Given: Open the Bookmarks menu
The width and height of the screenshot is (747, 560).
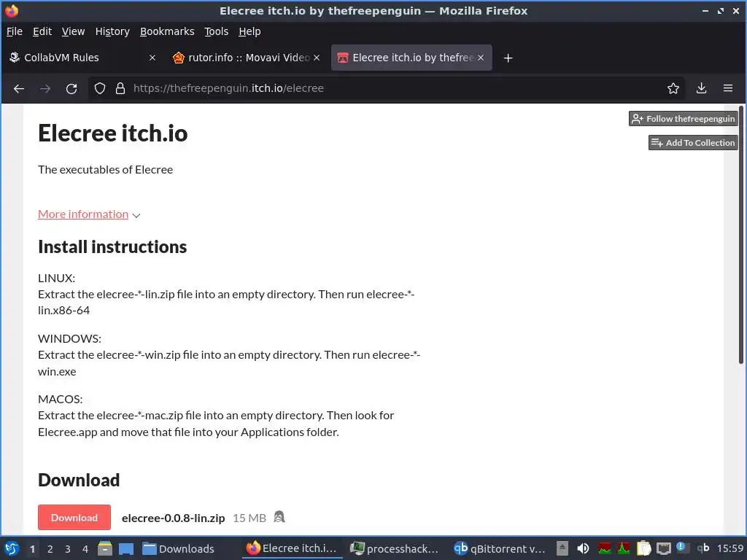Looking at the screenshot, I should coord(167,31).
